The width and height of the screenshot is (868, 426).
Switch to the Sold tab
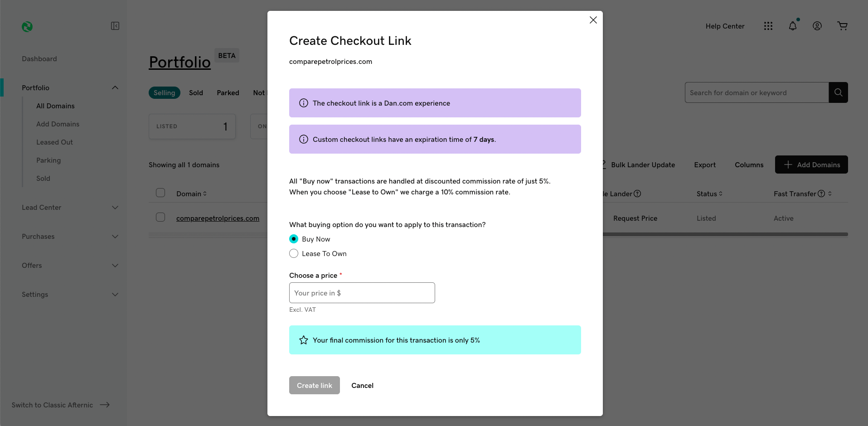(x=196, y=92)
